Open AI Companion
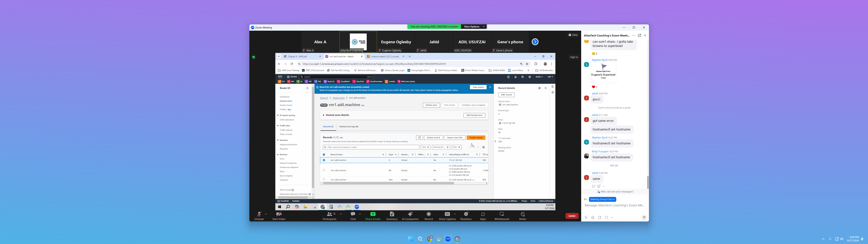 point(410,214)
